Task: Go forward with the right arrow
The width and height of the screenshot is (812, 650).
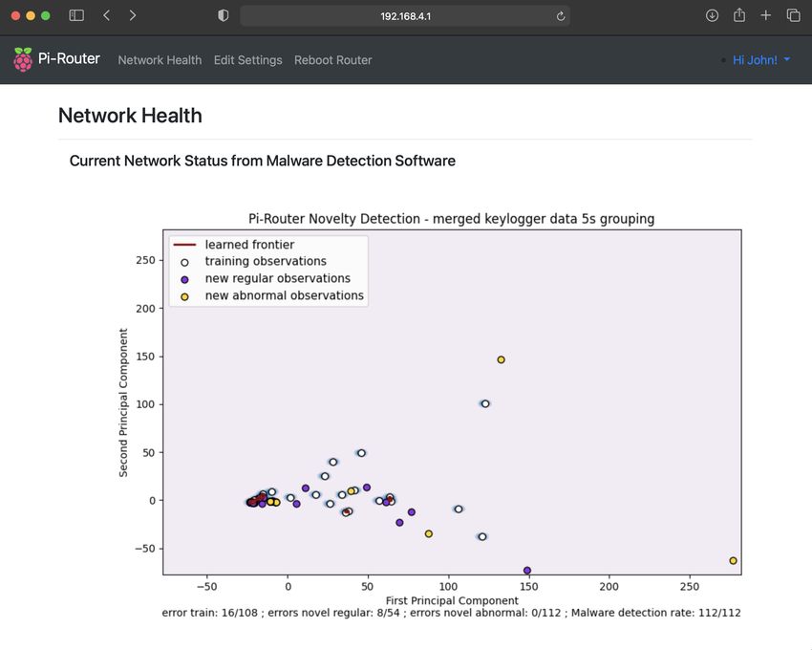Action: click(133, 15)
